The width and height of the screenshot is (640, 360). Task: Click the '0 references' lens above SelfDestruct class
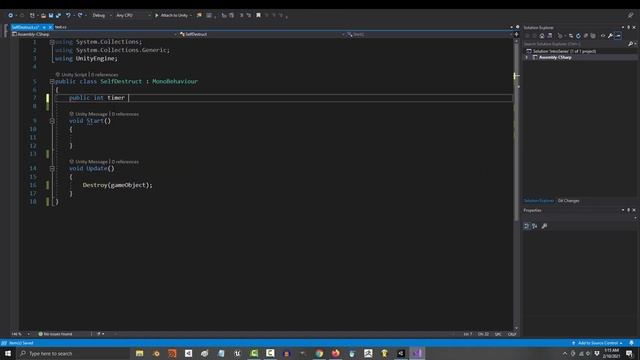point(104,75)
